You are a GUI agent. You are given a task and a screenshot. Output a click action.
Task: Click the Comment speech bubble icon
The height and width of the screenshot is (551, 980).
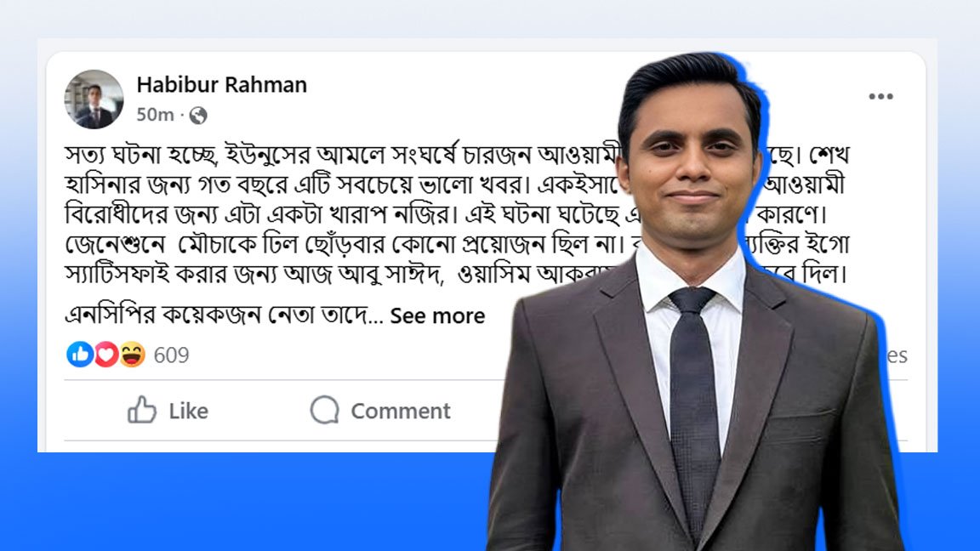click(x=324, y=410)
